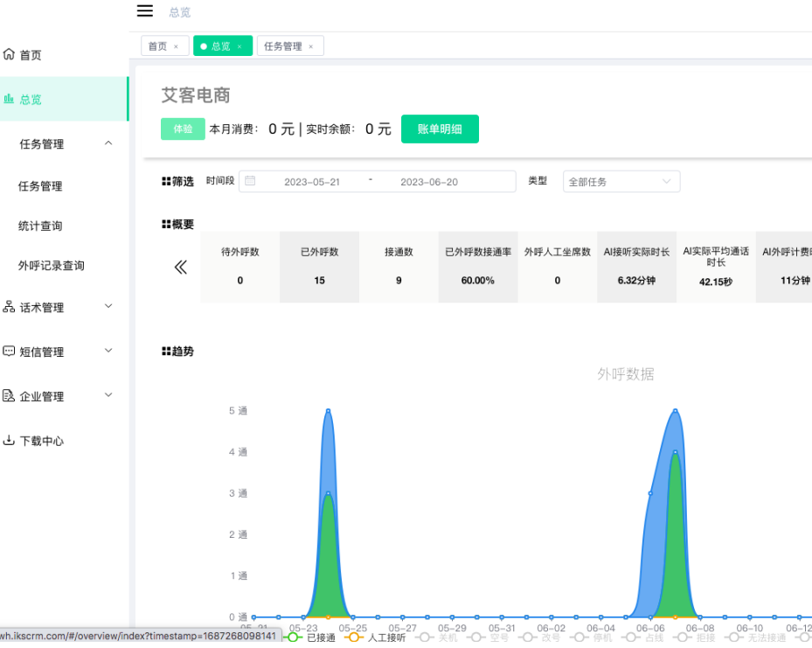This screenshot has width=812, height=648.
Task: Open the 类型 全部任务 dropdown
Action: 621,182
